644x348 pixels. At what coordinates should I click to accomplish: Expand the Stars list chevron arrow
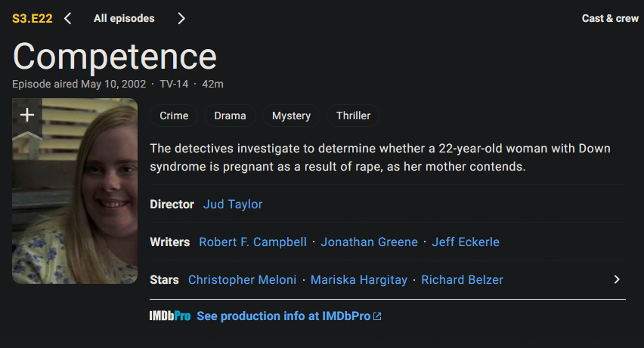point(617,279)
